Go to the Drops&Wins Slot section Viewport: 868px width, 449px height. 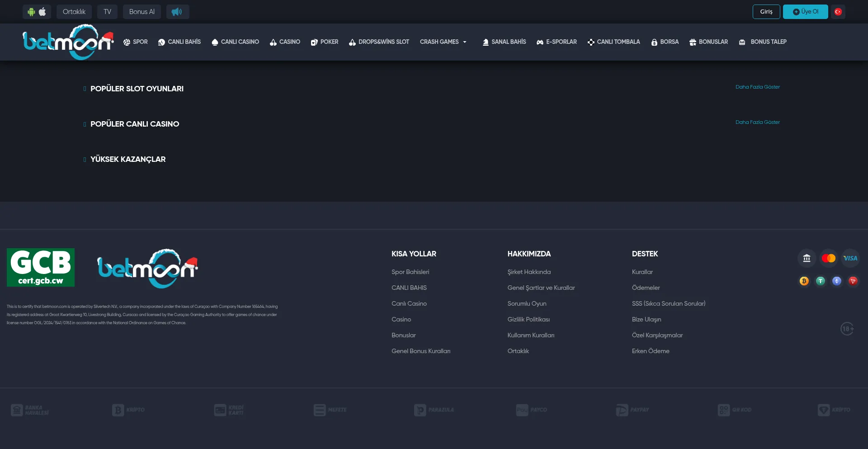[379, 42]
